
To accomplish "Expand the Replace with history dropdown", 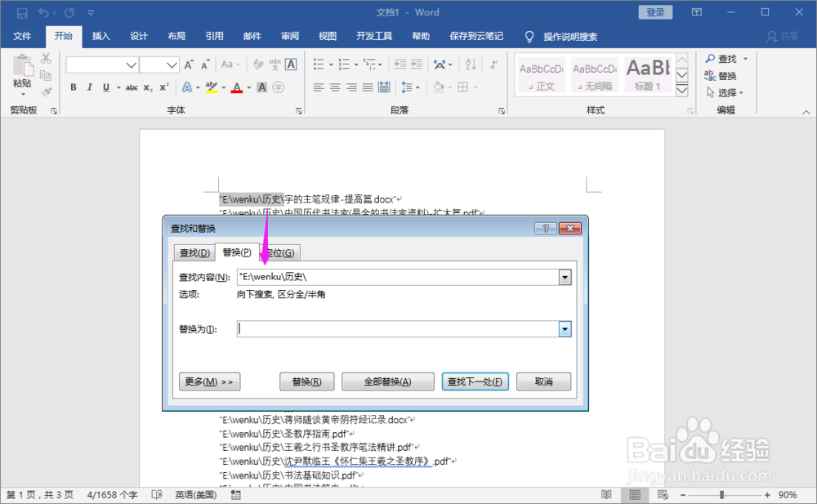I will tap(565, 329).
